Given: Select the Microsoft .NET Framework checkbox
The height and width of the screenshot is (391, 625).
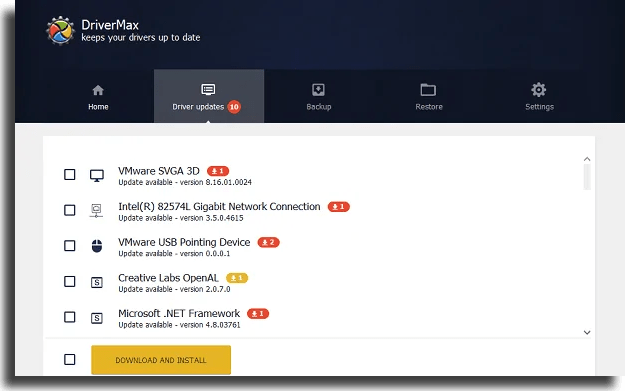Looking at the screenshot, I should click(x=70, y=317).
